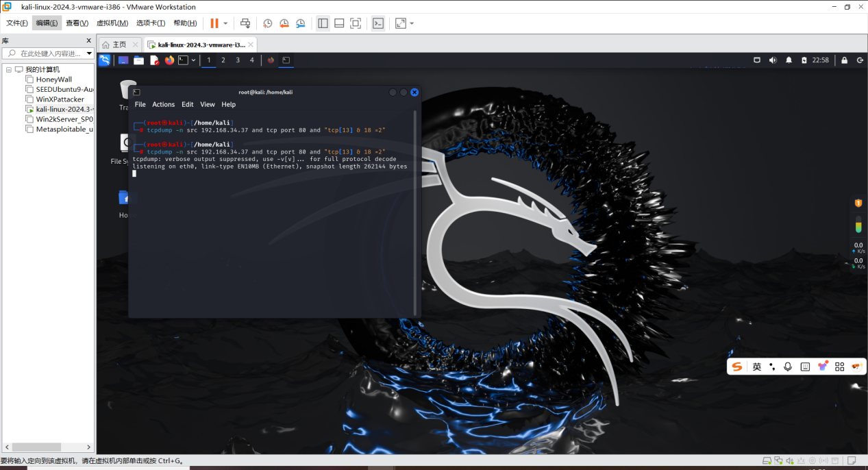
Task: Click send Ctrl+Alt+Del toolbar icon
Action: (x=245, y=23)
